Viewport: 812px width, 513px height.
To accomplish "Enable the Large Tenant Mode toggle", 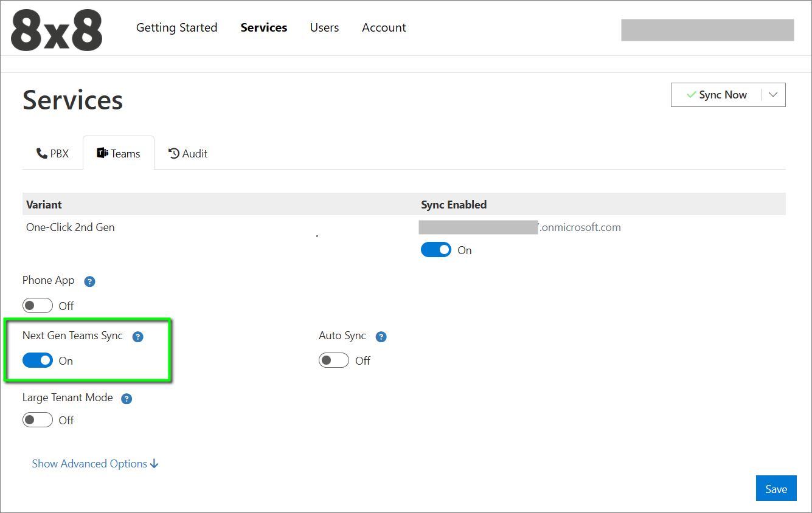I will tap(38, 420).
